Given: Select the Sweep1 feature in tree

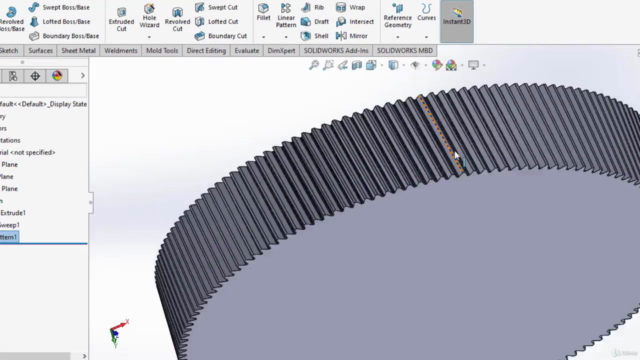Looking at the screenshot, I should (10, 225).
